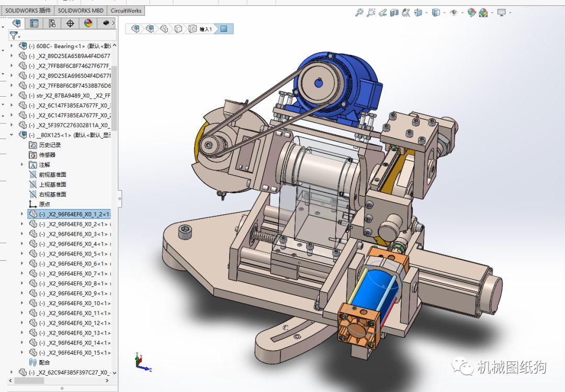This screenshot has height=392, width=565.
Task: Collapse the 80X125<1> assembly node
Action: pyautogui.click(x=12, y=135)
